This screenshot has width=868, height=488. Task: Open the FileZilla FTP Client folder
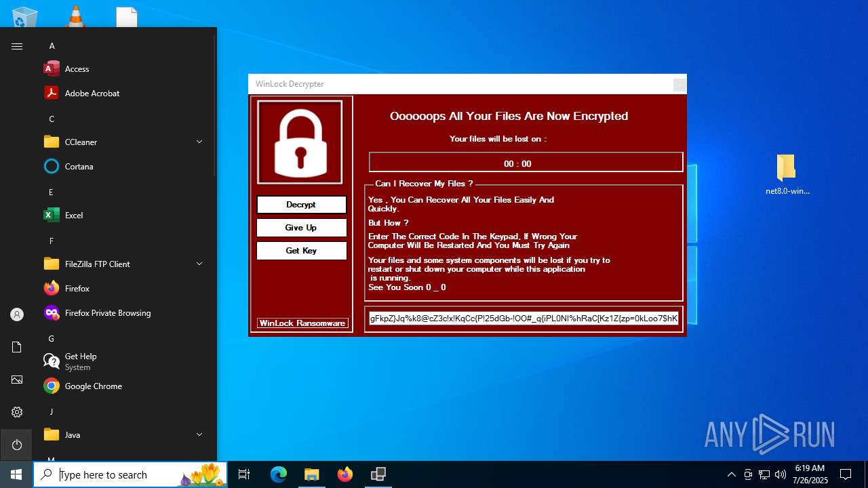pyautogui.click(x=97, y=264)
